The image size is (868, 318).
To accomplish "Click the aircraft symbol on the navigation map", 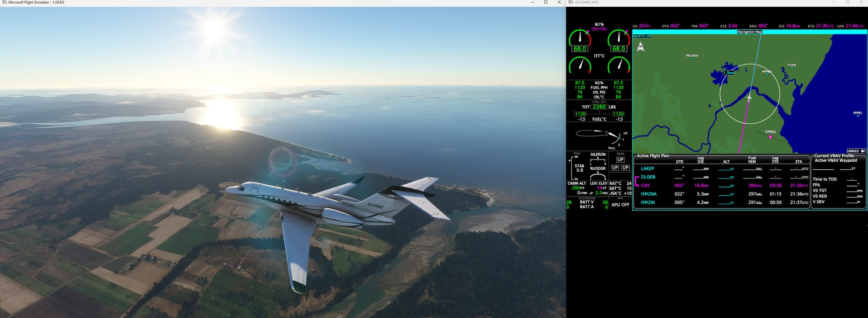I will pos(749,98).
